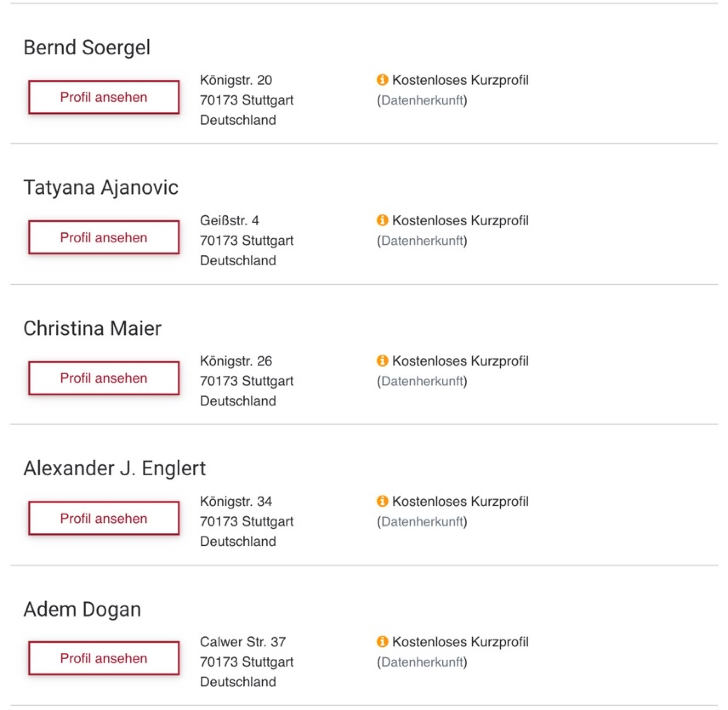Click Profil ansehen under Adem Dogan
The height and width of the screenshot is (710, 728).
[104, 658]
